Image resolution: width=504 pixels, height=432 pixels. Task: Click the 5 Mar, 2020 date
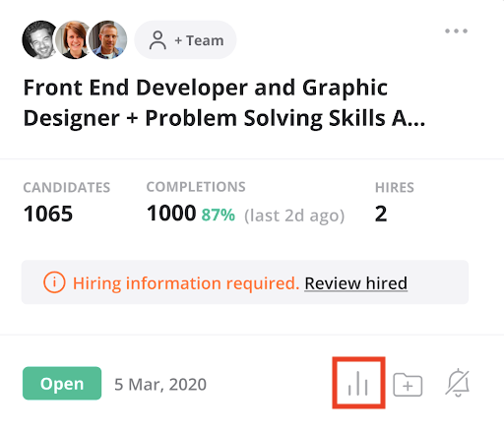(x=160, y=385)
